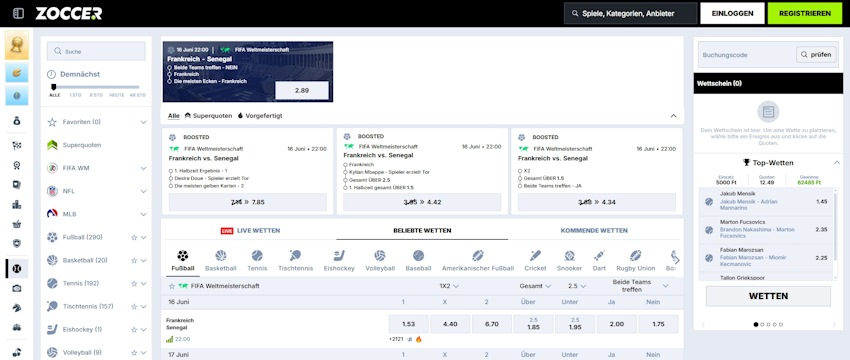
Task: Select the Tennis sport icon in the sports row
Action: tap(257, 255)
